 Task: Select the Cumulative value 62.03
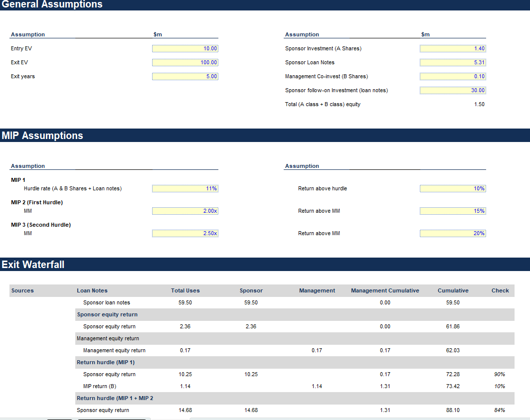453,351
